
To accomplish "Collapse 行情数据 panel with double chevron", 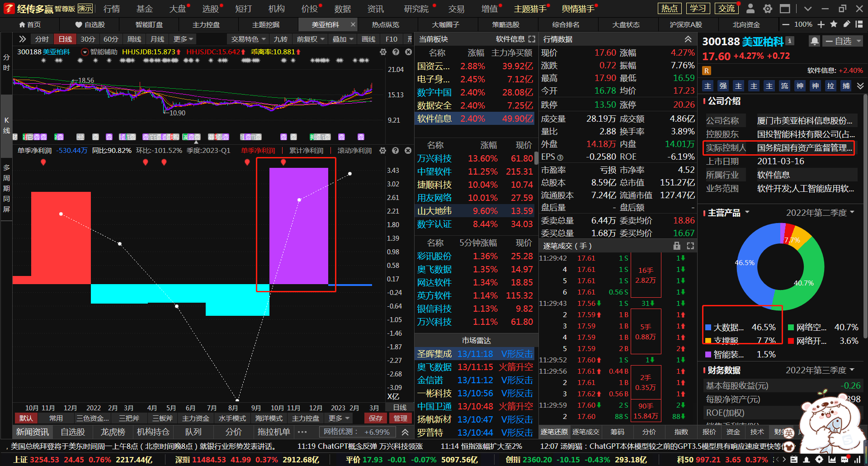I will (688, 39).
